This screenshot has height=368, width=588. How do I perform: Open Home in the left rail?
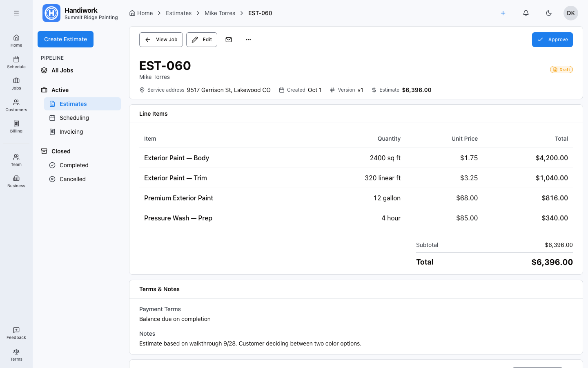point(16,40)
